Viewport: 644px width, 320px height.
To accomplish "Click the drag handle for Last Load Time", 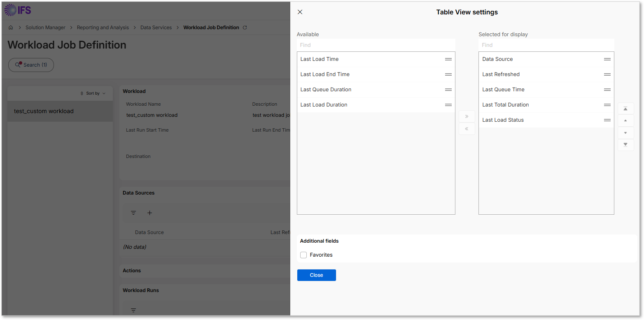I will (x=448, y=59).
